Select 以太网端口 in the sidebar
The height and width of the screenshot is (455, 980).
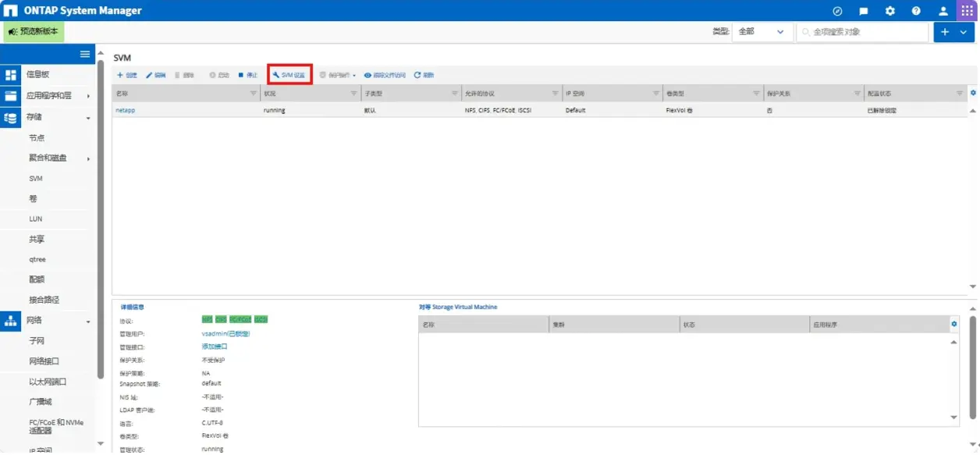pos(48,382)
